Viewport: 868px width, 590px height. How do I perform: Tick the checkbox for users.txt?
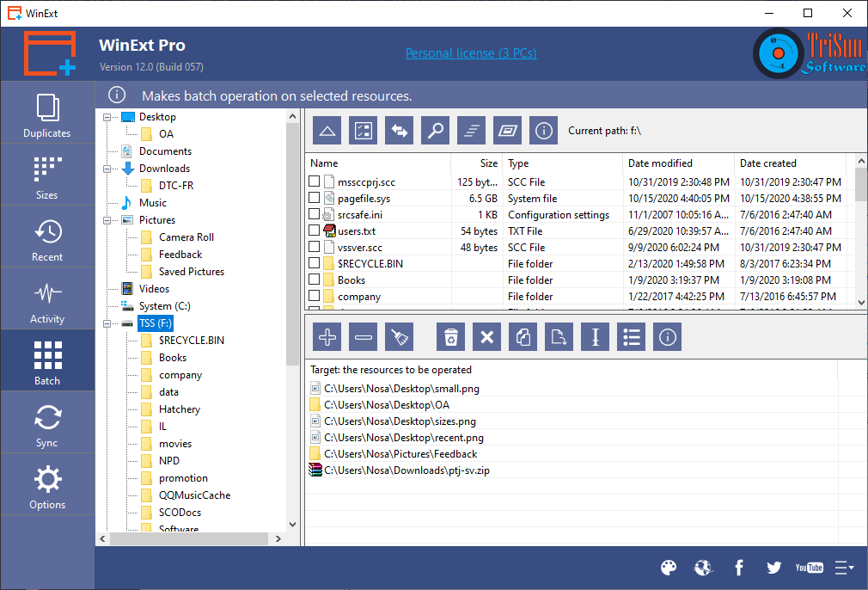[315, 230]
